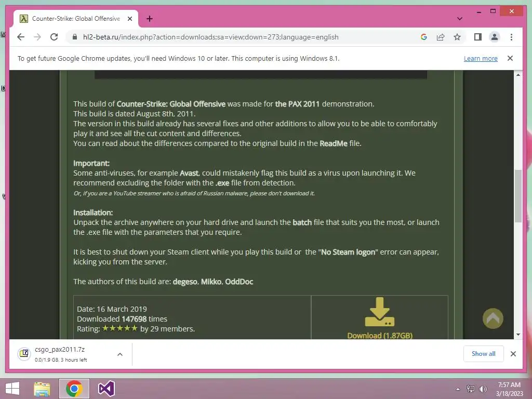Open a new browser tab
This screenshot has width=532, height=399.
149,19
